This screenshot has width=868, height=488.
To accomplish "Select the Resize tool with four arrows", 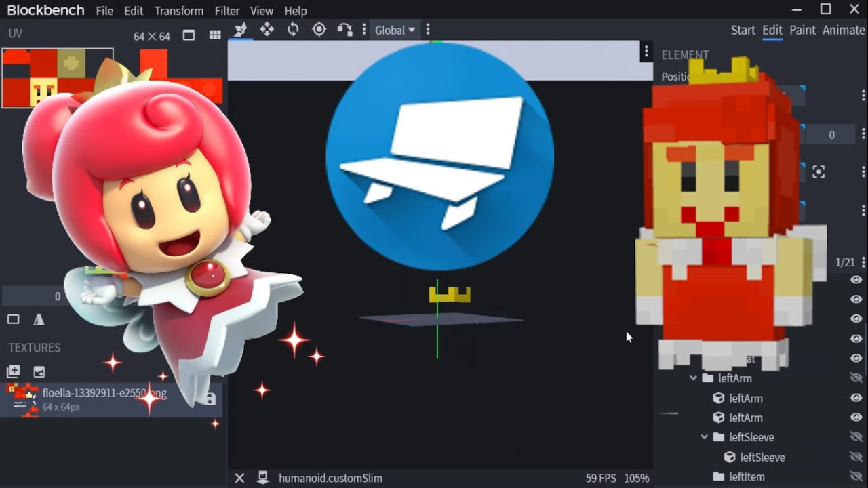I will tap(267, 30).
